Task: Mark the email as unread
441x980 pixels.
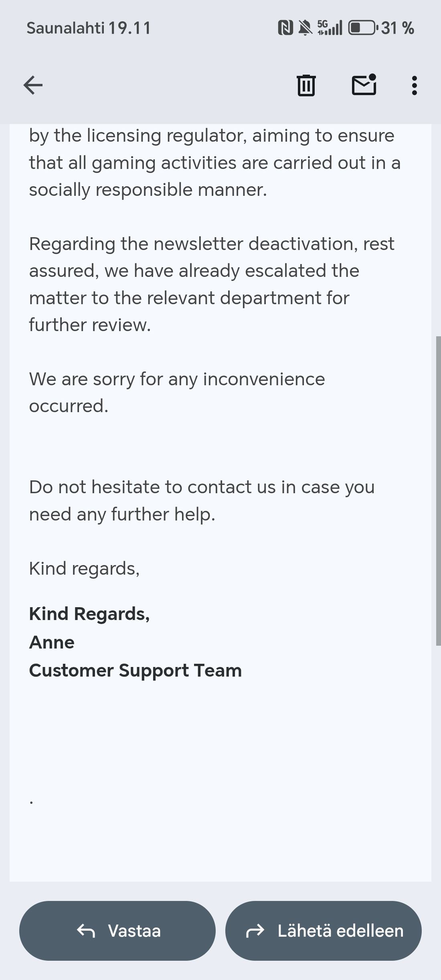Action: click(x=364, y=85)
